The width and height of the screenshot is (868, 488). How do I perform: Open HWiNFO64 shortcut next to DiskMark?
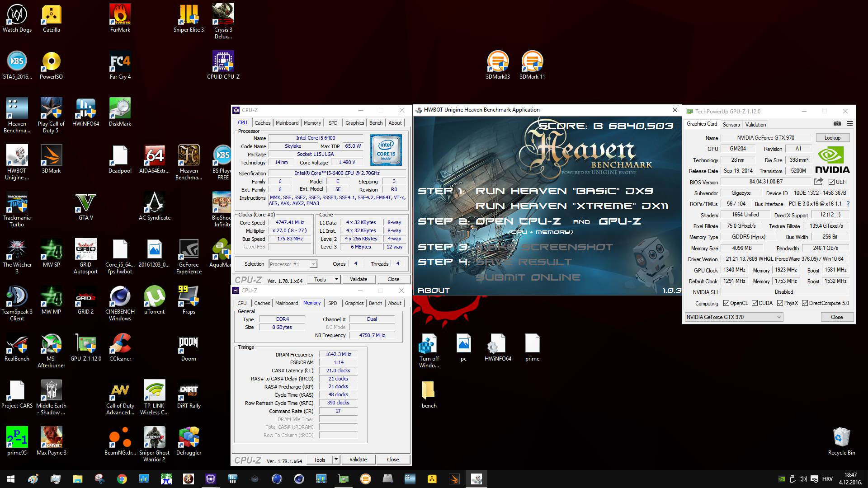coord(85,112)
